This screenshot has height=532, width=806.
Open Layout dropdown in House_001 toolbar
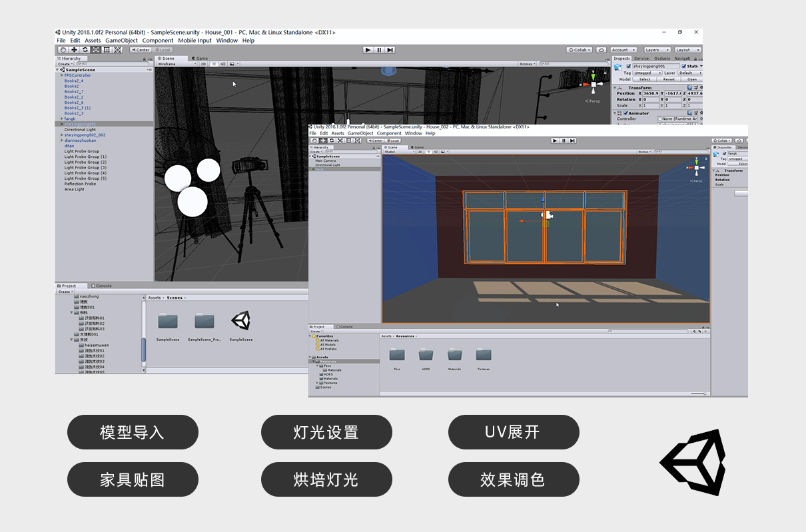pyautogui.click(x=687, y=50)
